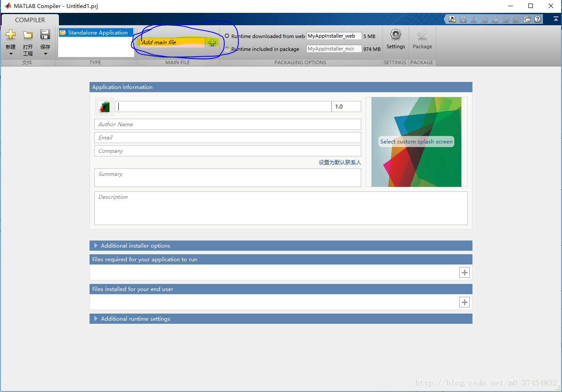
Task: Click the 974 MB size label
Action: pos(372,49)
